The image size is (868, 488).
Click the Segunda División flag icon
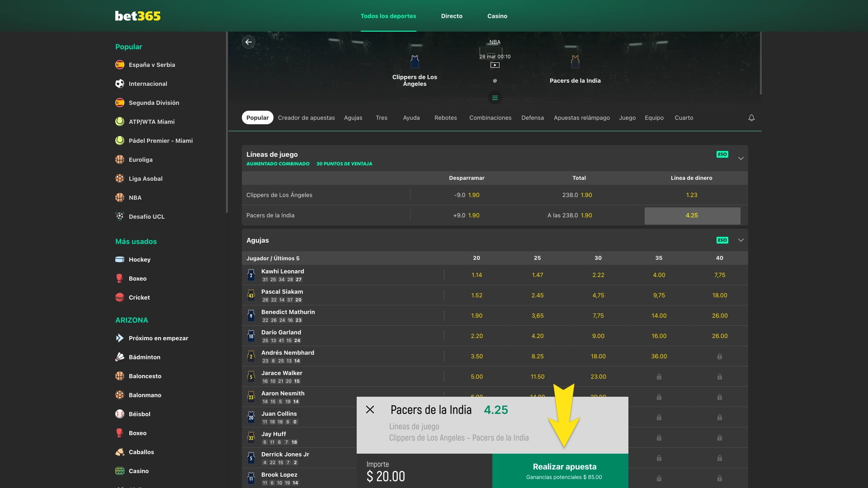[x=120, y=103]
